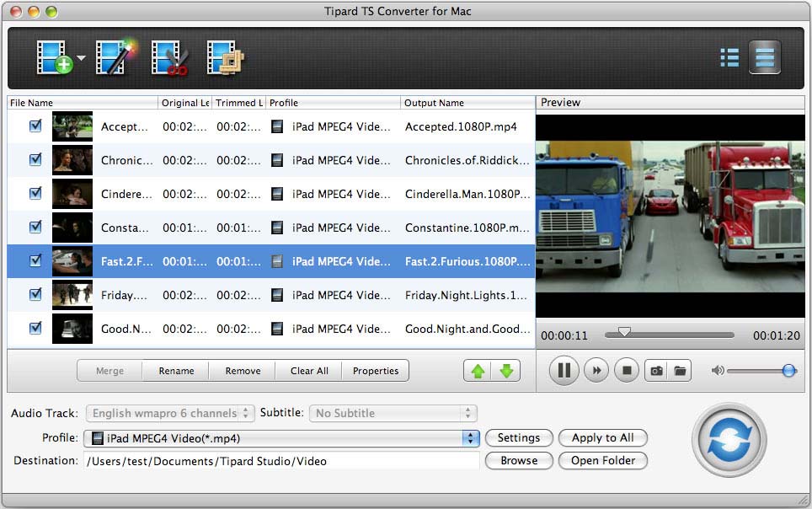This screenshot has width=812, height=509.
Task: Click the large Convert button icon
Action: (x=728, y=441)
